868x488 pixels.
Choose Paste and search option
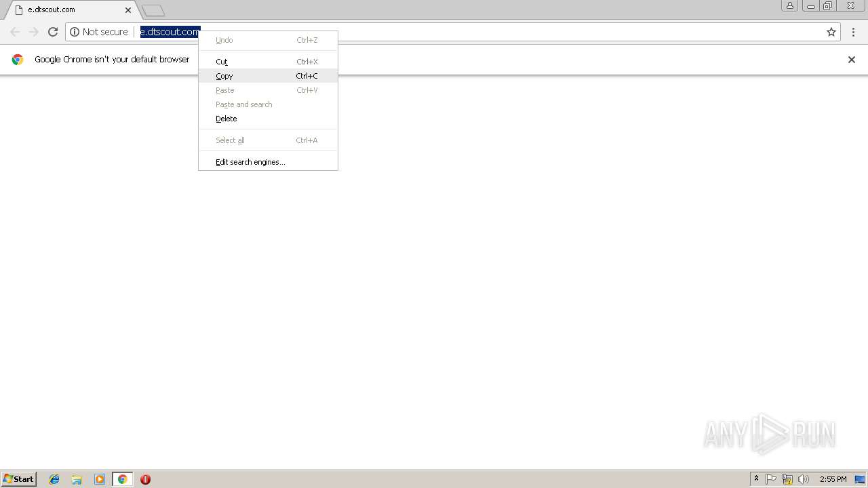tap(268, 104)
